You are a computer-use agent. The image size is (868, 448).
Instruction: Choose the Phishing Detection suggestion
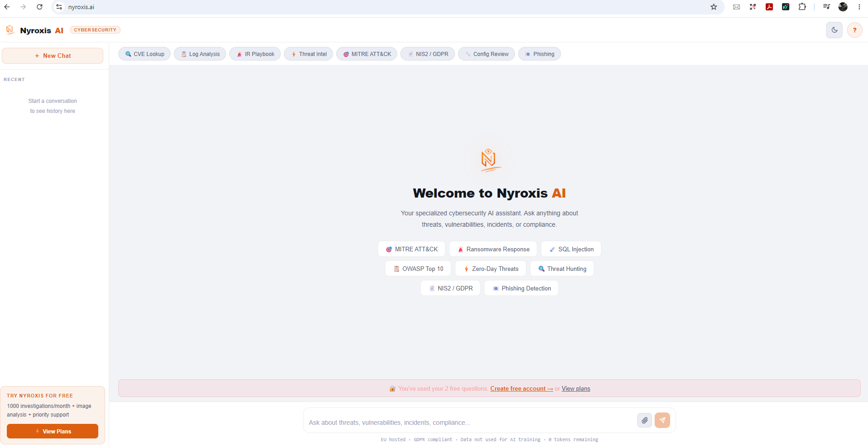coord(521,288)
